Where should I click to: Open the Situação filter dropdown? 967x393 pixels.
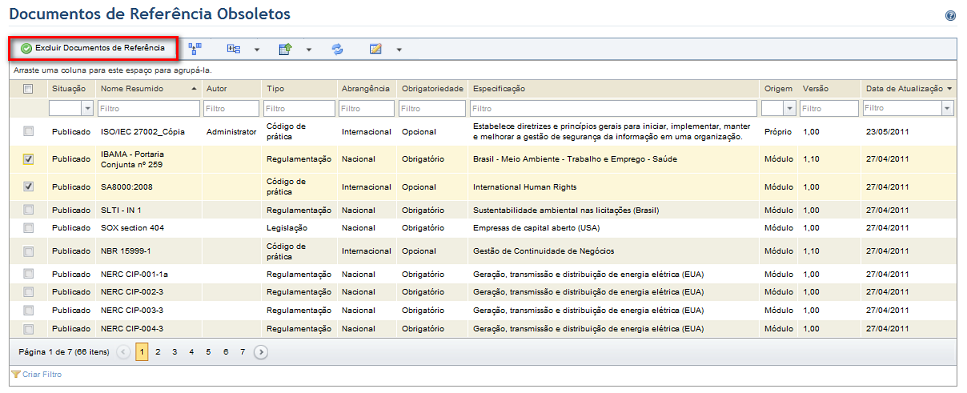[88, 109]
